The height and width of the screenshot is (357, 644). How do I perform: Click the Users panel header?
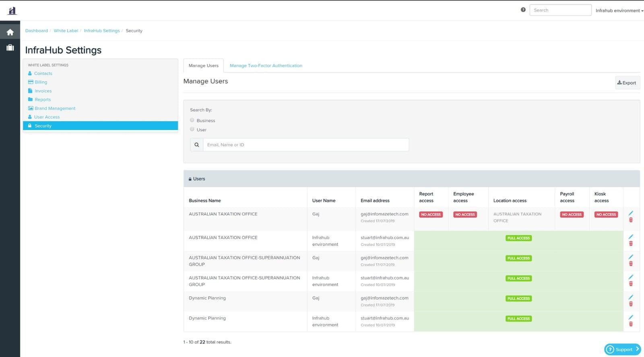coord(411,179)
